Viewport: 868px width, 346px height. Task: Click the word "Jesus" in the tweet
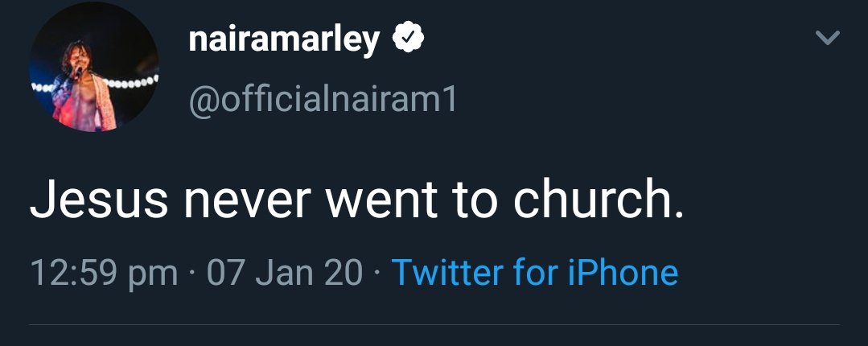coord(98,202)
